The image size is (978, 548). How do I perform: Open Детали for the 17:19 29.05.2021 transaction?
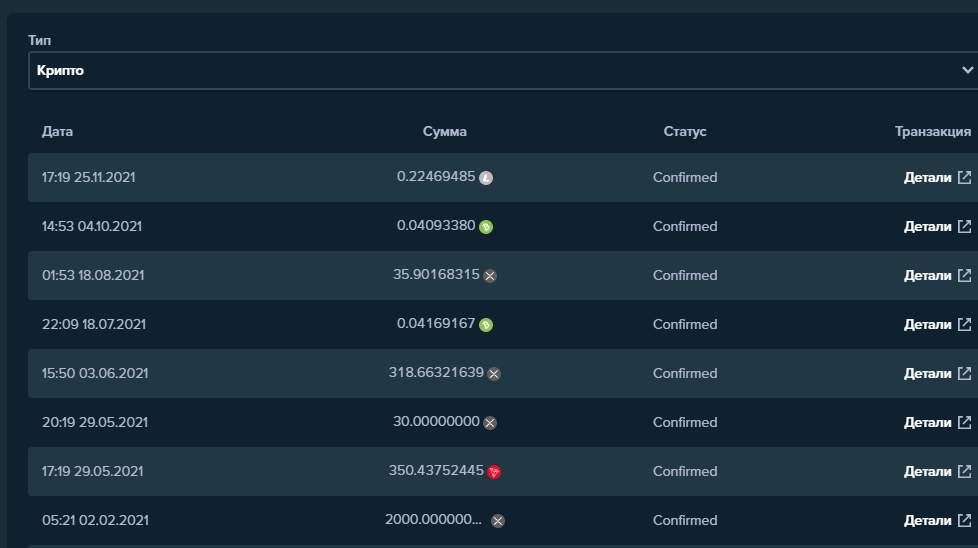point(928,471)
